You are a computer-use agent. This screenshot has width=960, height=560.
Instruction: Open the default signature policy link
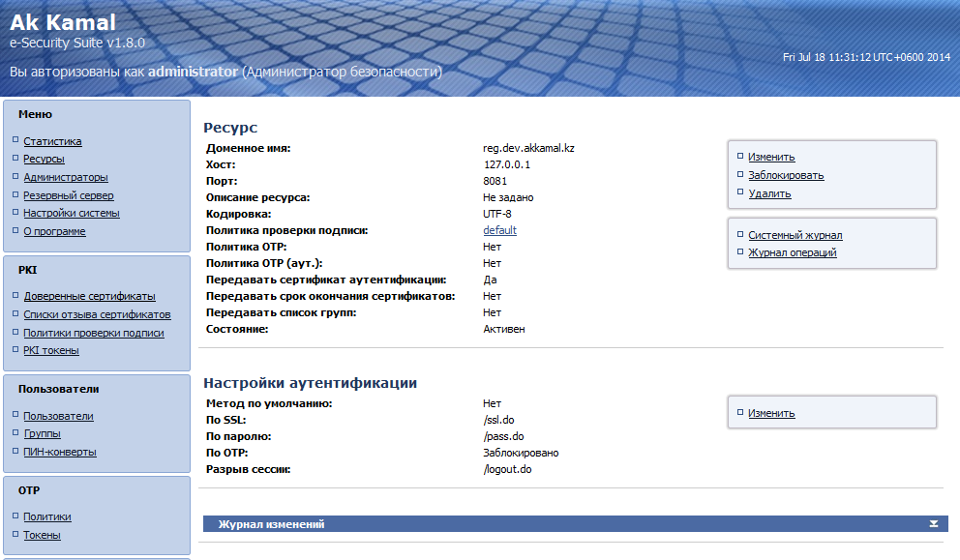coord(499,230)
